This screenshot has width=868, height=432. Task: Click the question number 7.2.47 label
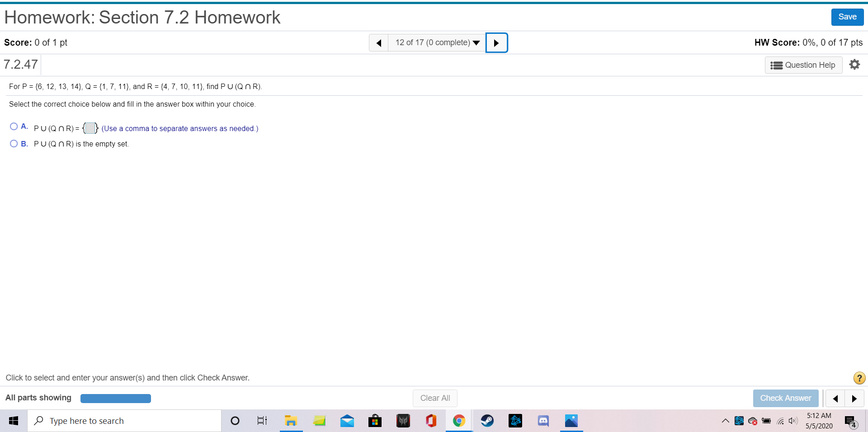pyautogui.click(x=21, y=65)
